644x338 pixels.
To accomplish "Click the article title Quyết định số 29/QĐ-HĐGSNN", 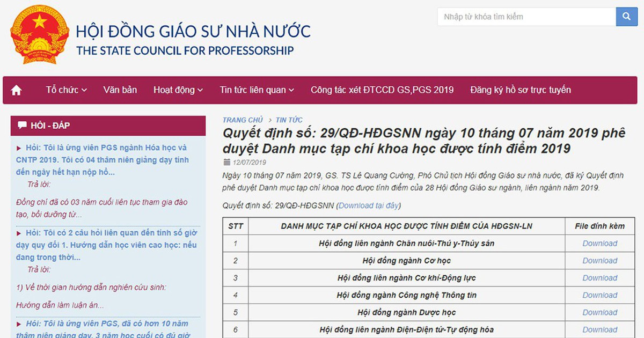I will point(424,141).
